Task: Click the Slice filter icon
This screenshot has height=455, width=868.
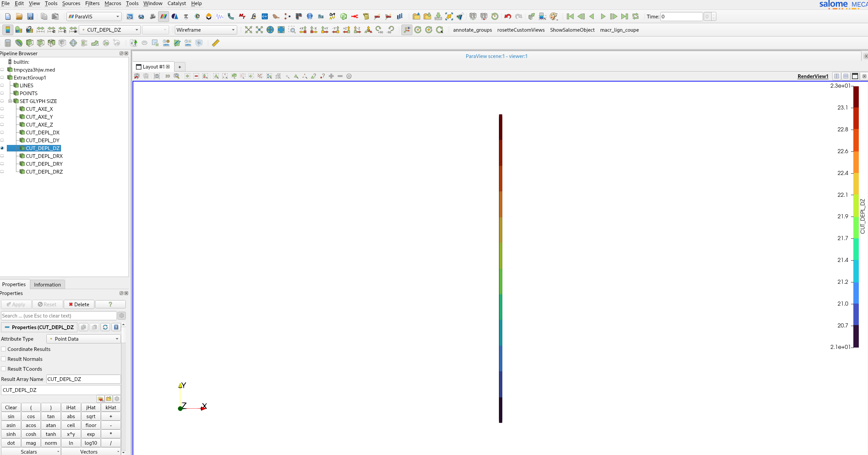Action: coord(41,43)
